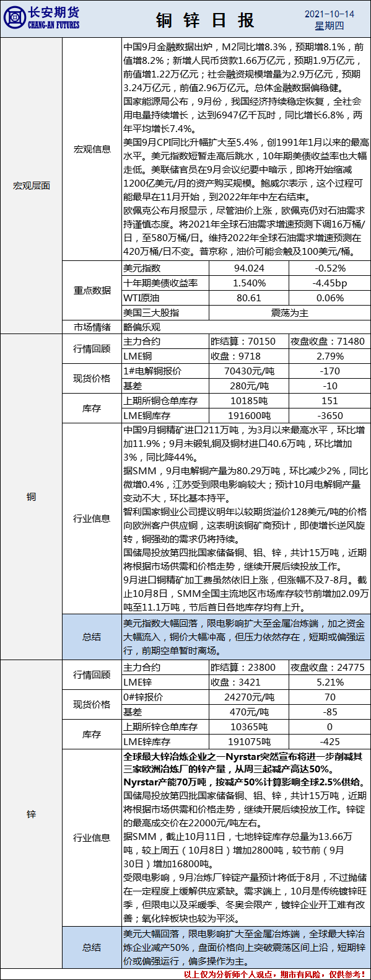Click the bold Nyrstar production cut paragraph
Screen dimensions: 371x980
[245, 769]
